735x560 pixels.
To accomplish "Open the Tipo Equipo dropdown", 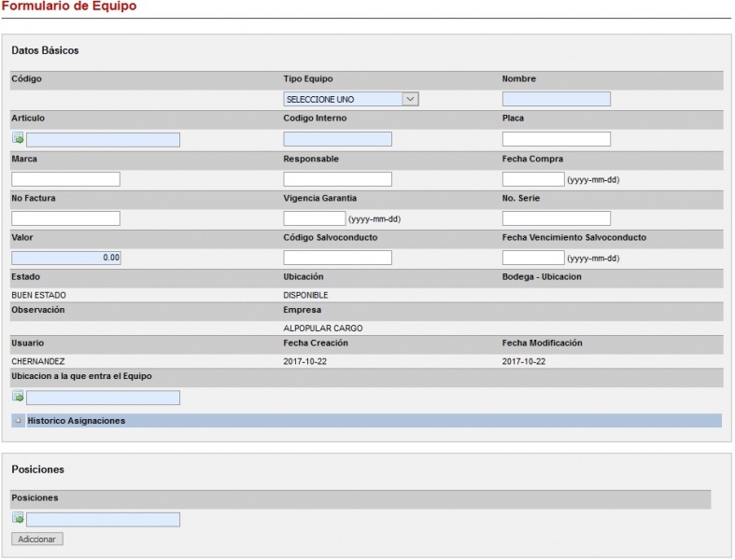I will (350, 99).
